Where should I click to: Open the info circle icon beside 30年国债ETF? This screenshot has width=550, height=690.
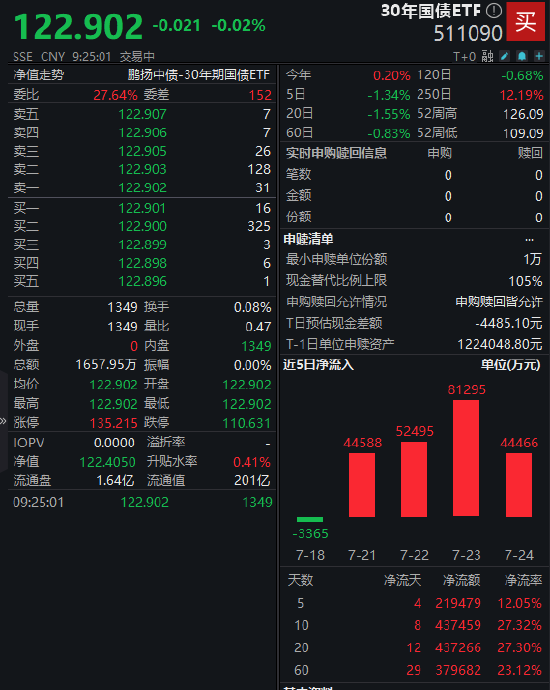click(x=494, y=11)
